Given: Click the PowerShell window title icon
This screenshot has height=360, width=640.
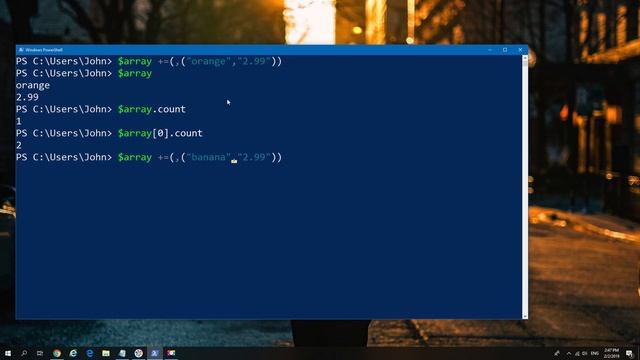Looking at the screenshot, I should pos(21,50).
